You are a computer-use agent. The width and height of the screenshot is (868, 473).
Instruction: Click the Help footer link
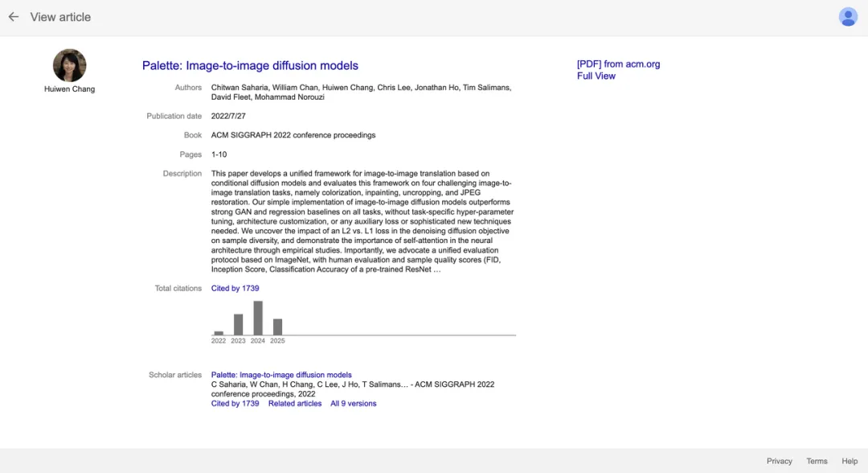[x=850, y=461]
